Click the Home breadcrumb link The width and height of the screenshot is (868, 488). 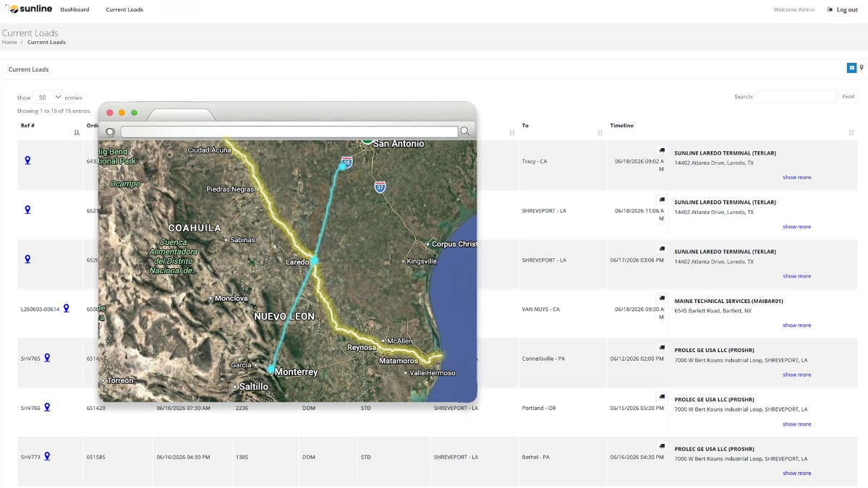(x=9, y=42)
